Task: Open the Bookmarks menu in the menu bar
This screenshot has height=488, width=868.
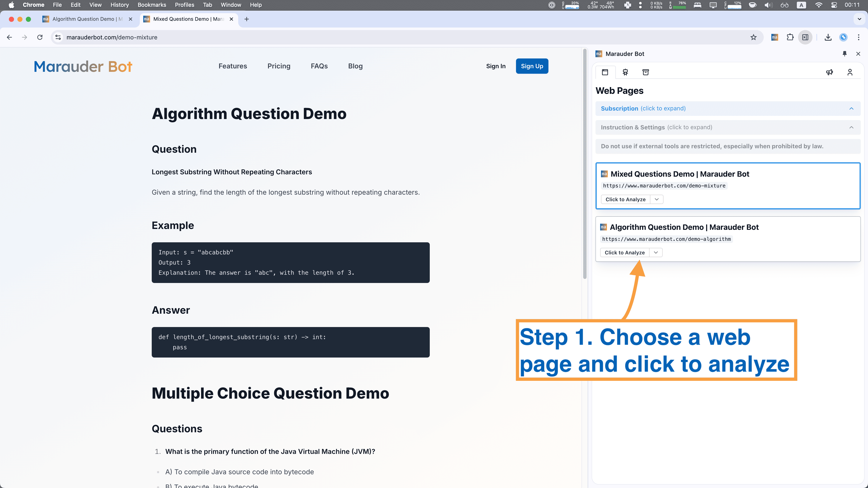Action: coord(152,5)
